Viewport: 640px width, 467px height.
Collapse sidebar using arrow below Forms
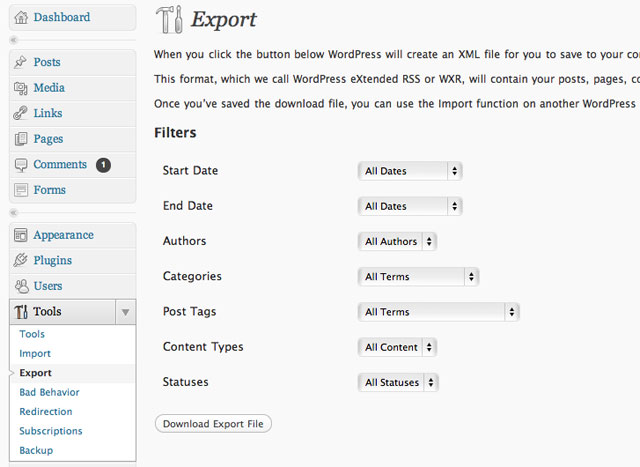[x=13, y=213]
